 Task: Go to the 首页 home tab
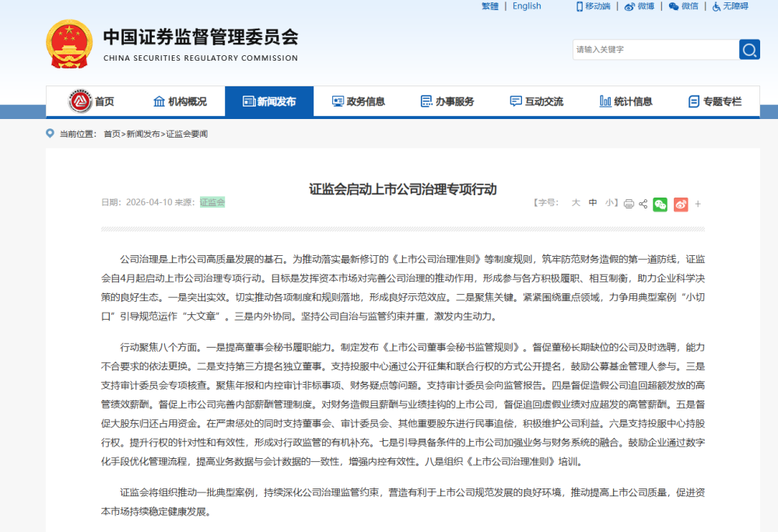pyautogui.click(x=92, y=101)
